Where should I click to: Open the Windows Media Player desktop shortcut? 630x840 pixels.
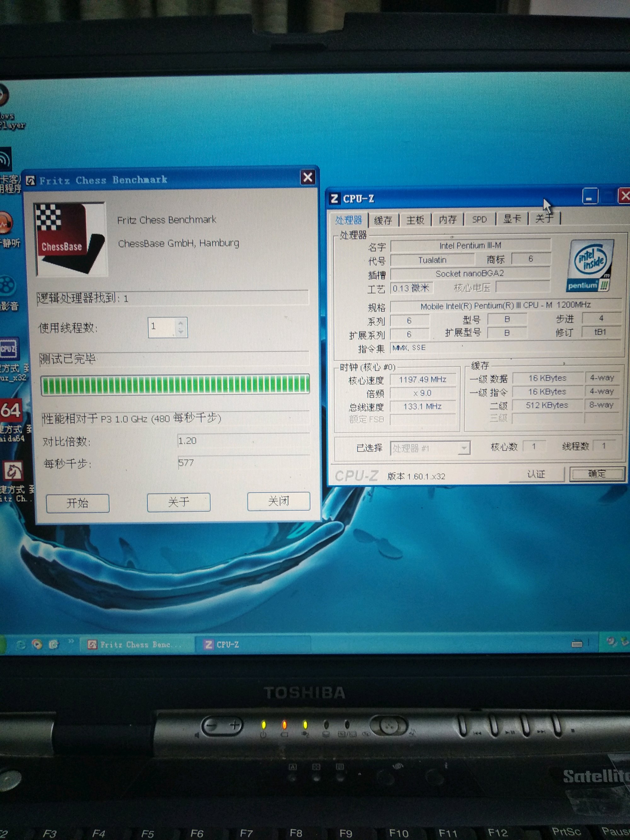click(4, 95)
